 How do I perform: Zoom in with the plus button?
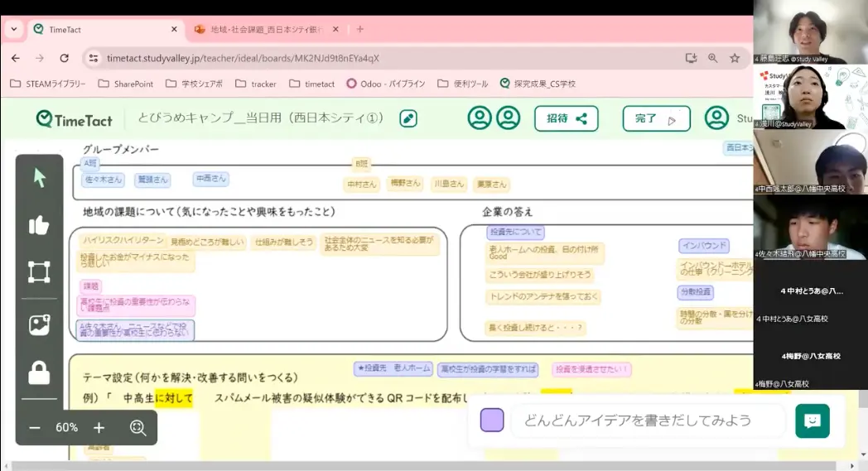tap(99, 428)
